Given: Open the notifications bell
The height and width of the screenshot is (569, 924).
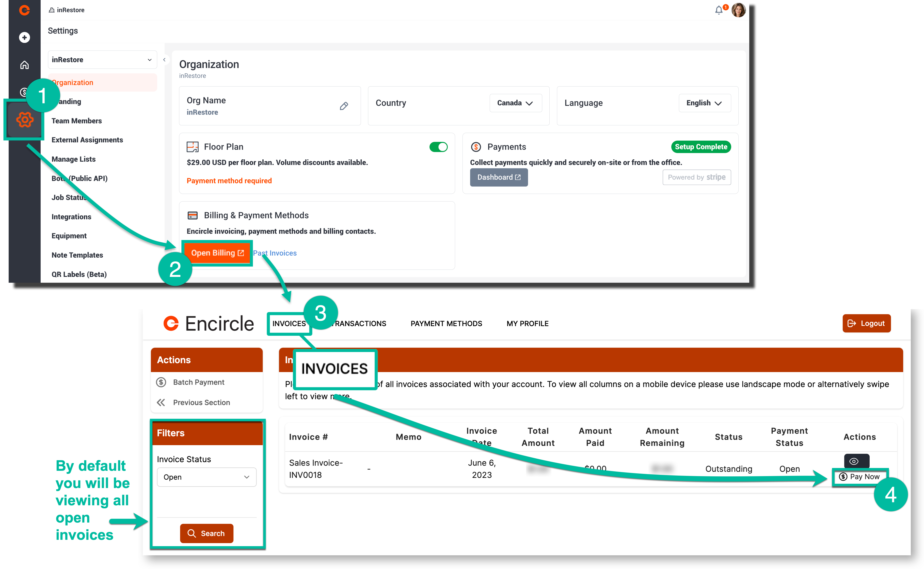Looking at the screenshot, I should tap(719, 10).
